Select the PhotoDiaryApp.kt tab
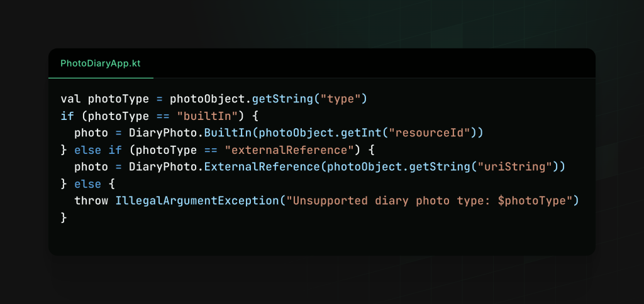The image size is (644, 304). click(101, 63)
